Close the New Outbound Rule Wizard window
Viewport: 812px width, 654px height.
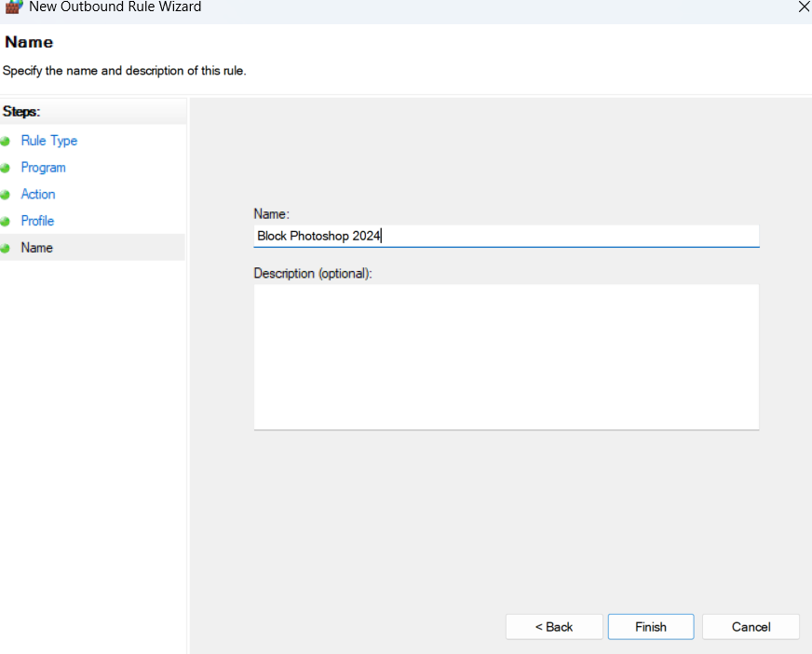803,7
